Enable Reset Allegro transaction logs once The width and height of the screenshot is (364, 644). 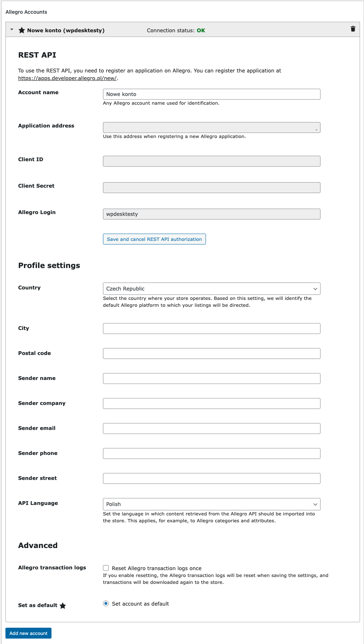click(x=106, y=568)
